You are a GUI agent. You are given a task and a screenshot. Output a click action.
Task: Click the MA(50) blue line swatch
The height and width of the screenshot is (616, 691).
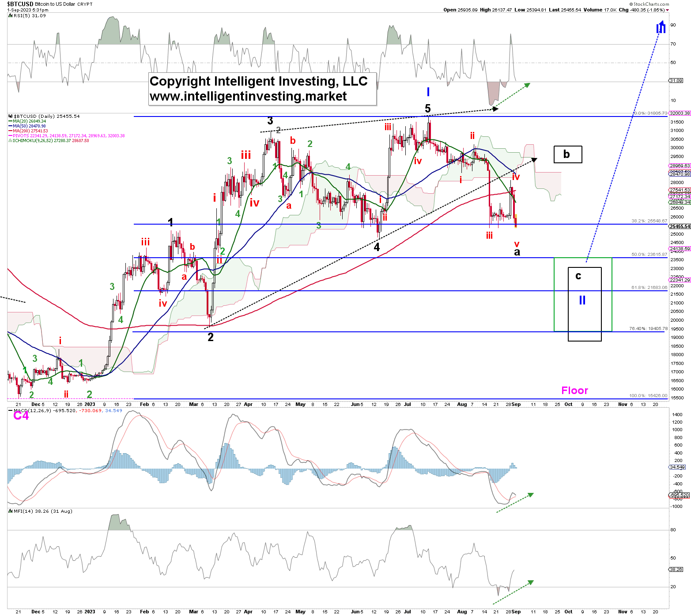pyautogui.click(x=10, y=126)
